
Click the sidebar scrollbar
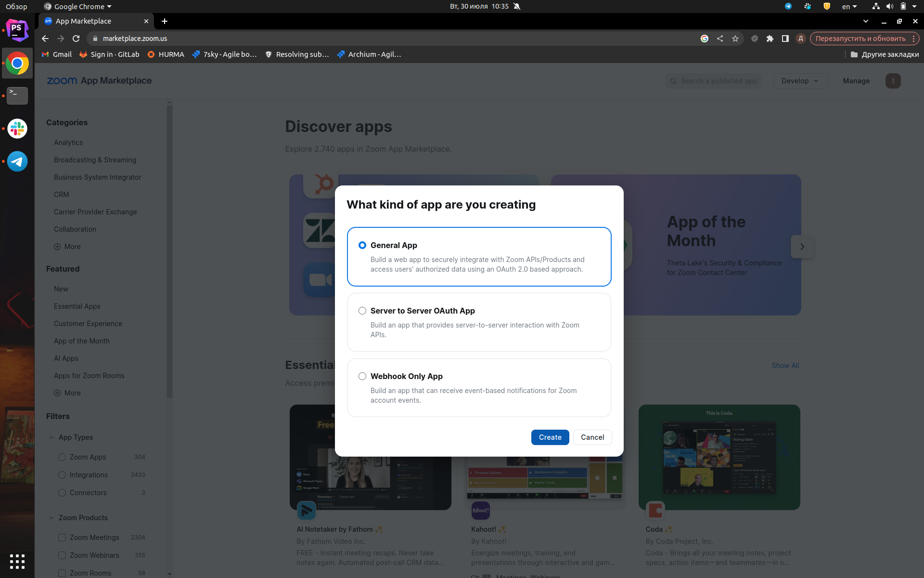[x=169, y=250]
